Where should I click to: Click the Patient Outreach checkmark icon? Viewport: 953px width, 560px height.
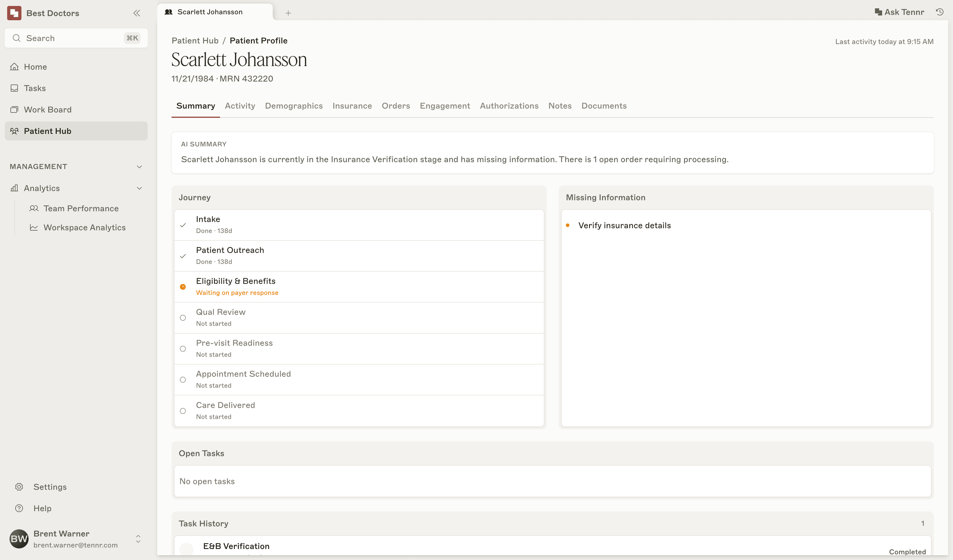coord(183,256)
